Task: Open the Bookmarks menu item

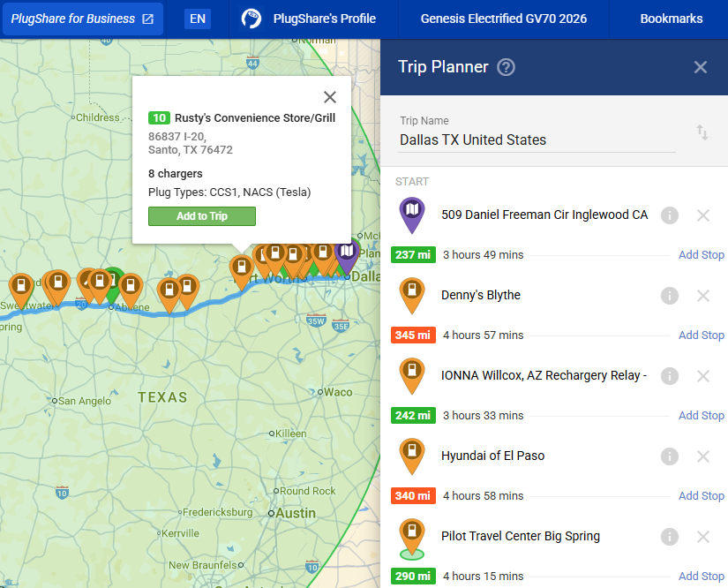Action: click(x=672, y=19)
